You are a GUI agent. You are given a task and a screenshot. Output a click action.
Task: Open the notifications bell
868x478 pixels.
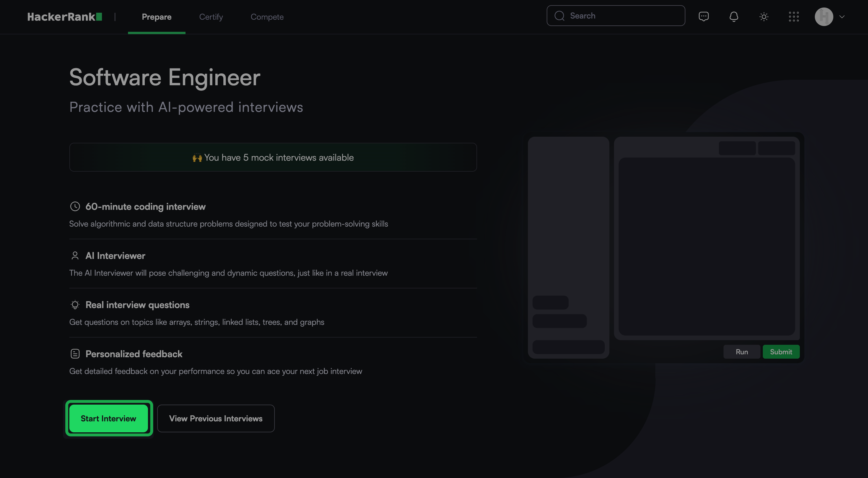(x=734, y=16)
